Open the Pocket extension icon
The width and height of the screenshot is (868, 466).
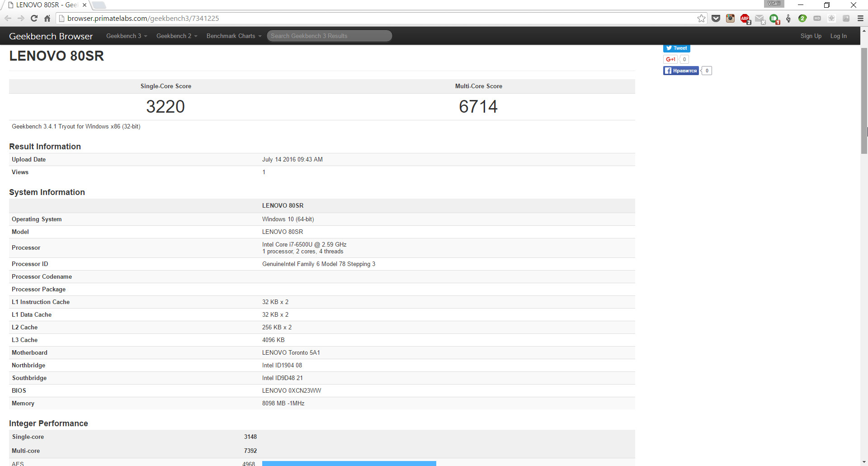tap(716, 19)
